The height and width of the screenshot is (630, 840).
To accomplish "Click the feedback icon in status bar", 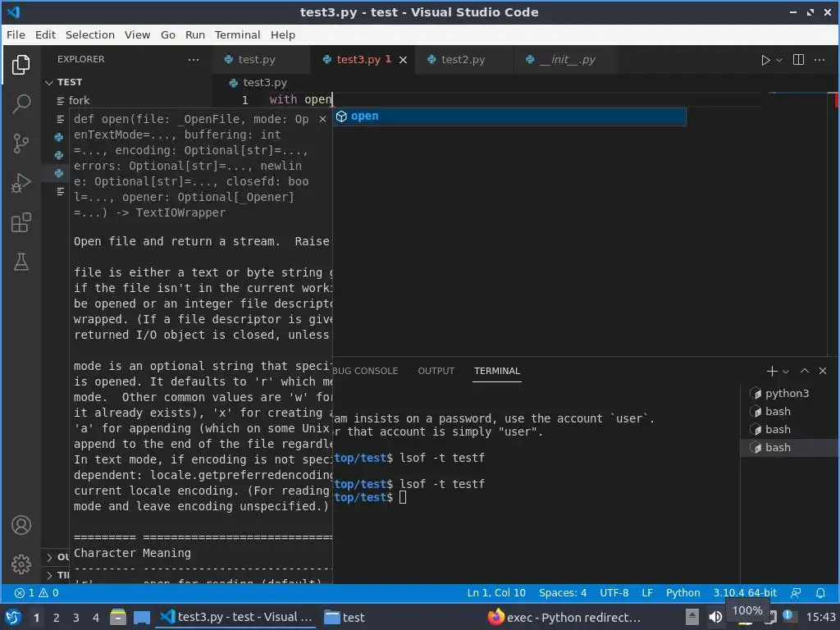I will pyautogui.click(x=796, y=593).
